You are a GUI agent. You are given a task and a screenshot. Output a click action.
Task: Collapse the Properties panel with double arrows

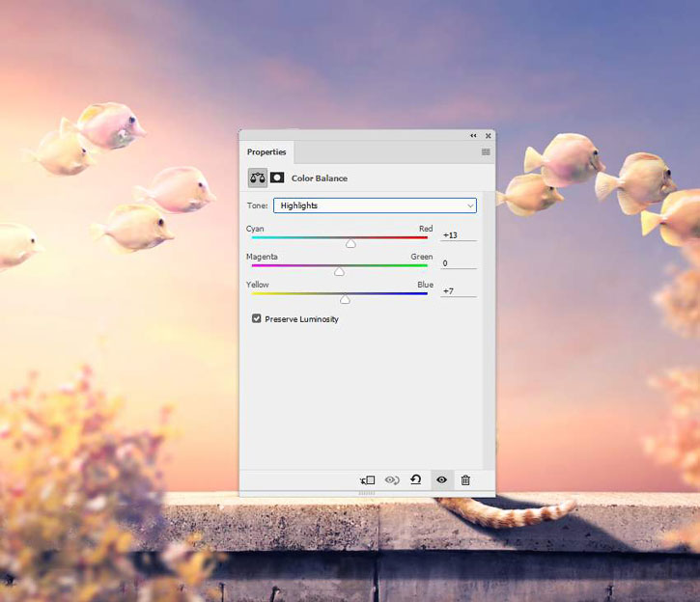coord(473,136)
